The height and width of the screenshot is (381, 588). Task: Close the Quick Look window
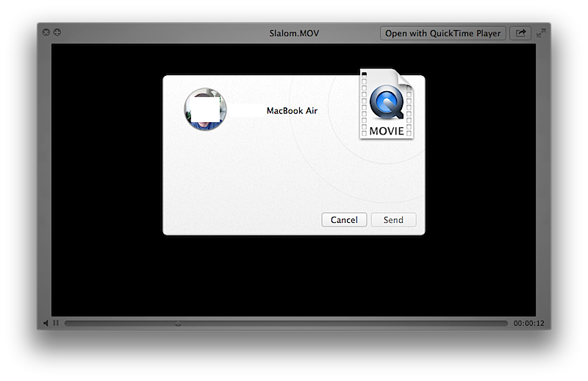(46, 32)
